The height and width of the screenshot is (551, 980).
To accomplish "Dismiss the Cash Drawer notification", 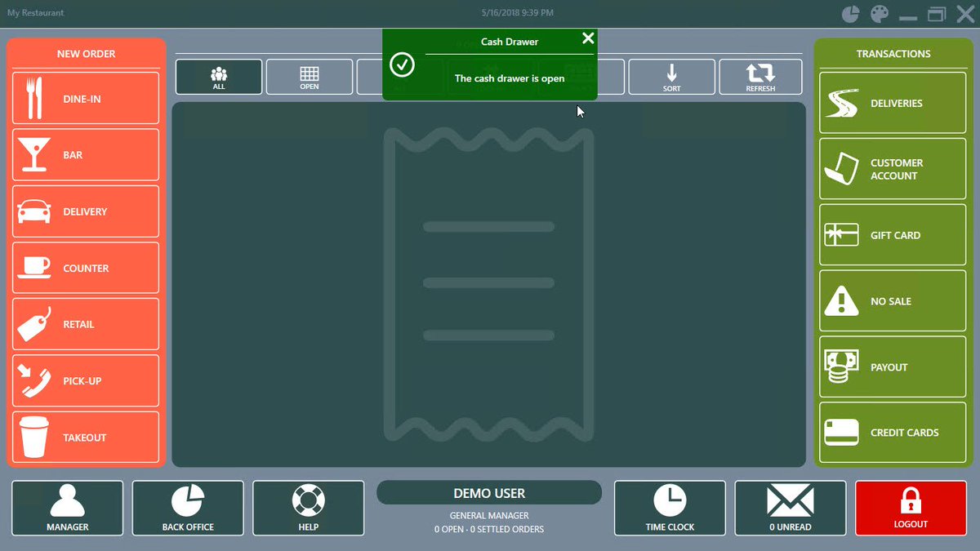I will click(x=588, y=38).
